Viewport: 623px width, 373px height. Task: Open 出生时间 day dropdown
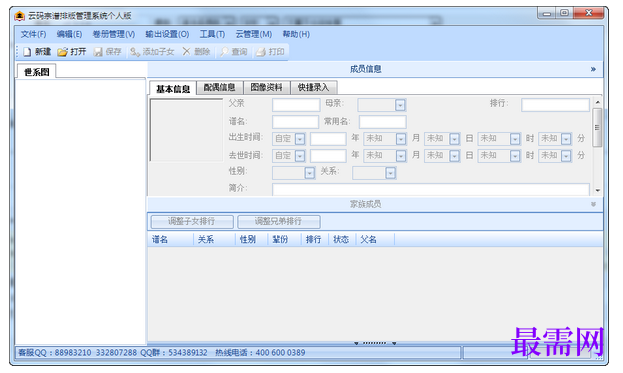pyautogui.click(x=454, y=139)
